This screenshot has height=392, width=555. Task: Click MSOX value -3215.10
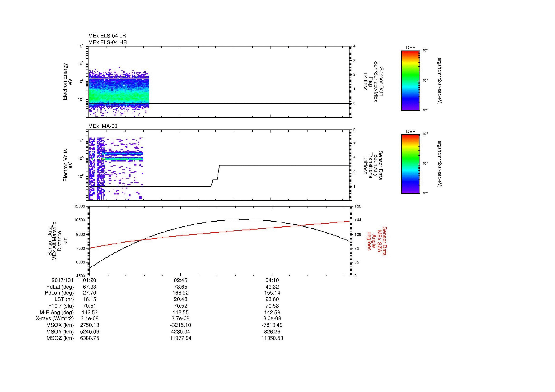click(181, 325)
